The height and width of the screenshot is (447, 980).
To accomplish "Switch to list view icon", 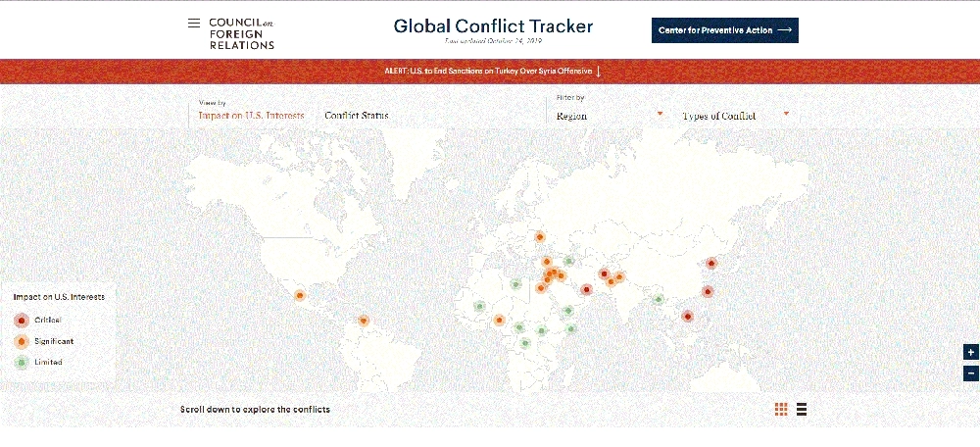I will point(802,410).
